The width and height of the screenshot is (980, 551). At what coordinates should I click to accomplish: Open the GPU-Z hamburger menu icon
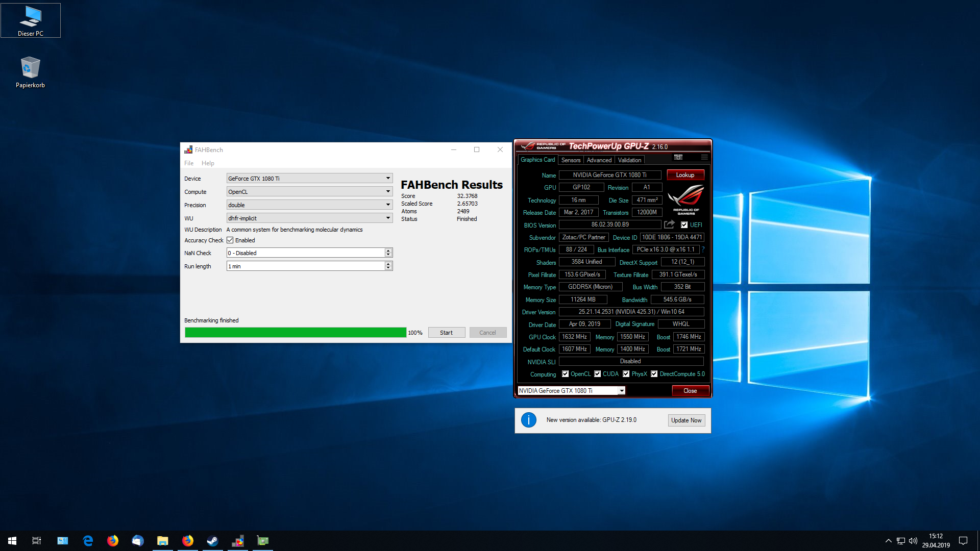pyautogui.click(x=704, y=157)
